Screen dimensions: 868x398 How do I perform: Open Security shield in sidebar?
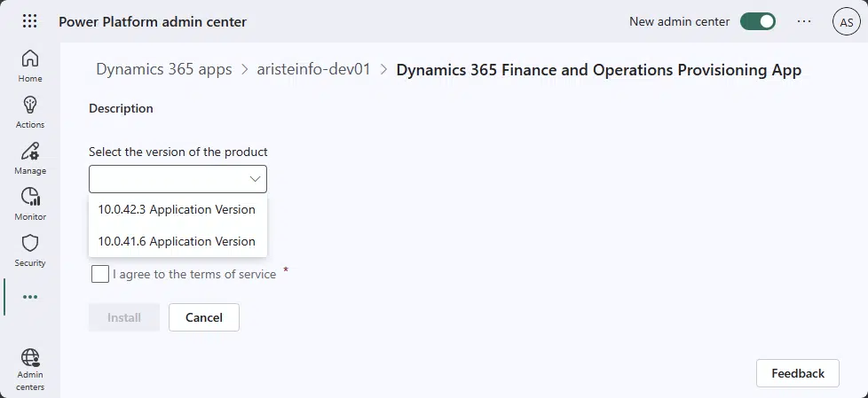(x=30, y=250)
